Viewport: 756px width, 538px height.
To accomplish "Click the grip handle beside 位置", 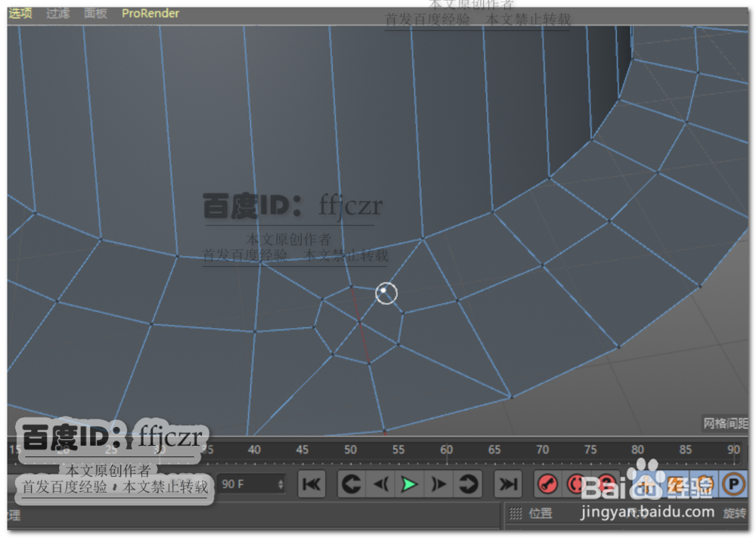I will point(516,514).
